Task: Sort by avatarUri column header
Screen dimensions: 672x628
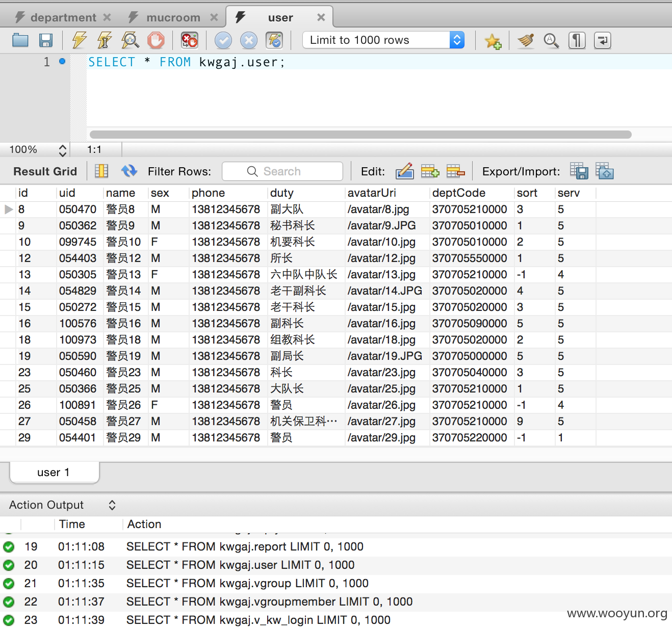Action: pos(387,193)
